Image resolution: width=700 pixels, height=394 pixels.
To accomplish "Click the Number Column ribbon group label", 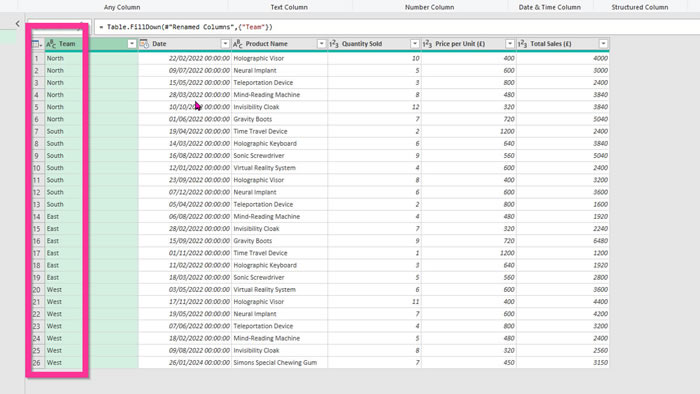I will pos(429,7).
